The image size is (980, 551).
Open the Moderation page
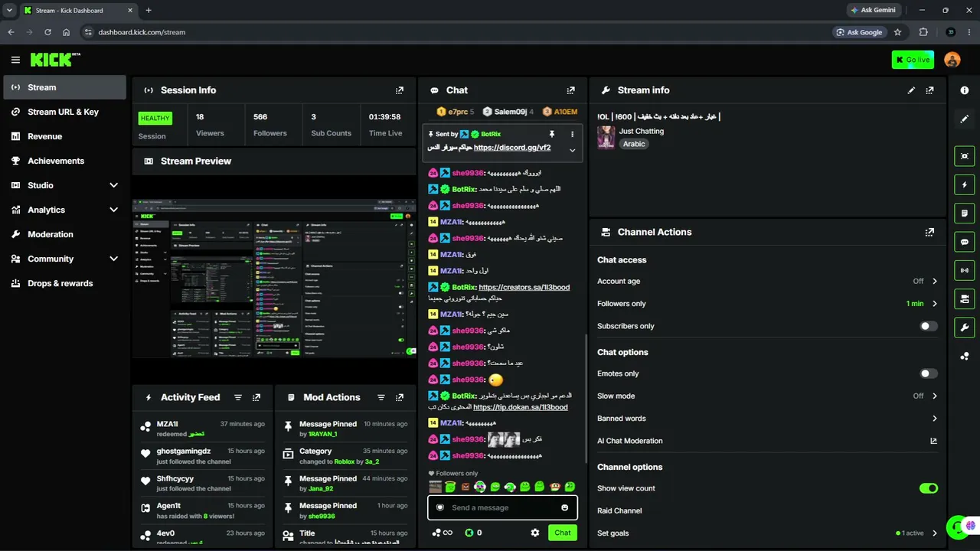tap(65, 234)
